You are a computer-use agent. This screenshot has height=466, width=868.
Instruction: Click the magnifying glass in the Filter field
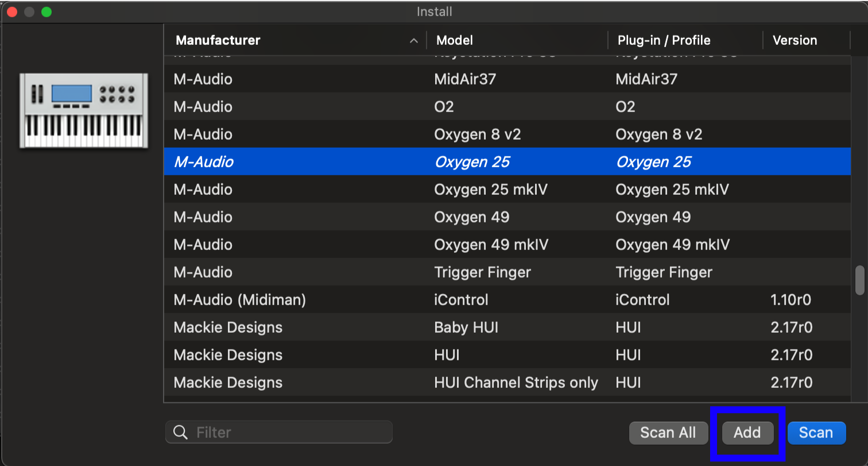[x=180, y=432]
